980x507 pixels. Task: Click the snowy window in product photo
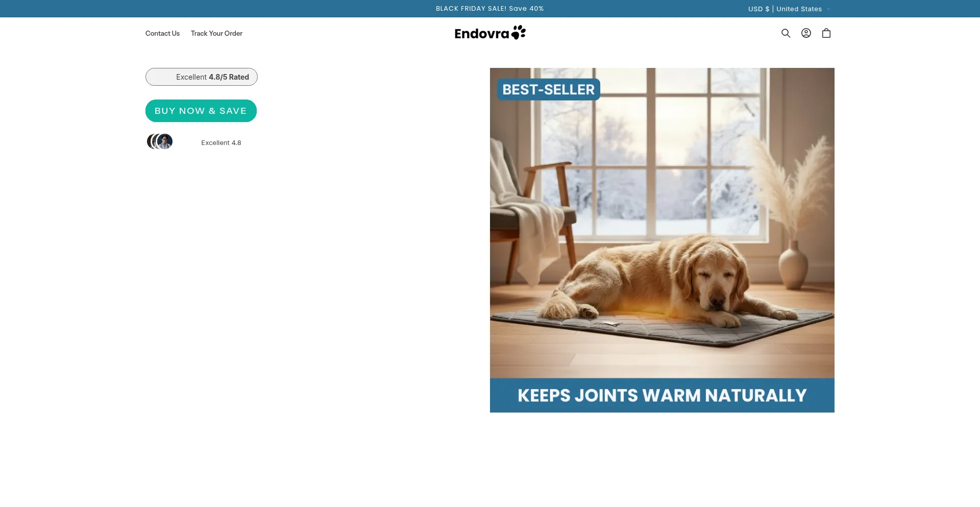tap(658, 153)
